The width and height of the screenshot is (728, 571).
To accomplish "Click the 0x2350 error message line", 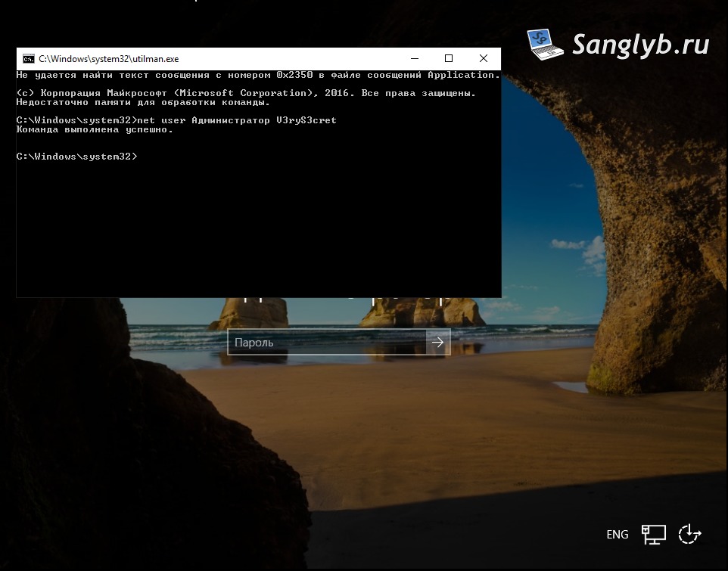I will pos(258,75).
